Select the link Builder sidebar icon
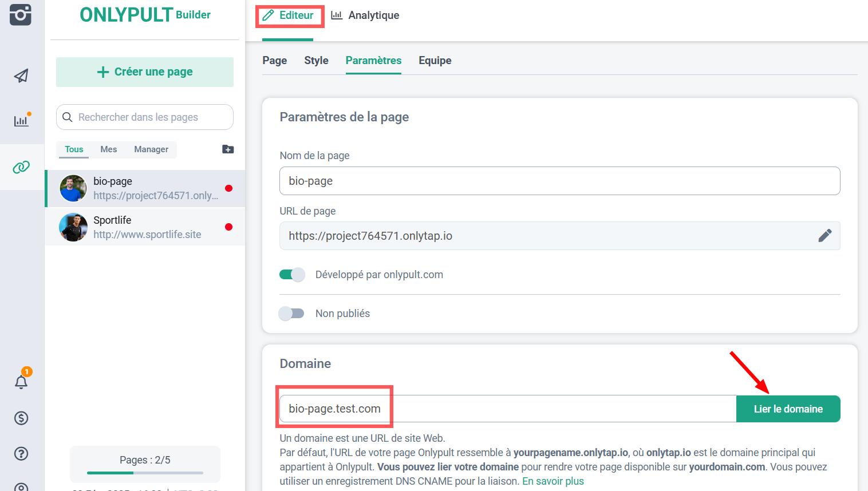The image size is (868, 491). tap(21, 167)
